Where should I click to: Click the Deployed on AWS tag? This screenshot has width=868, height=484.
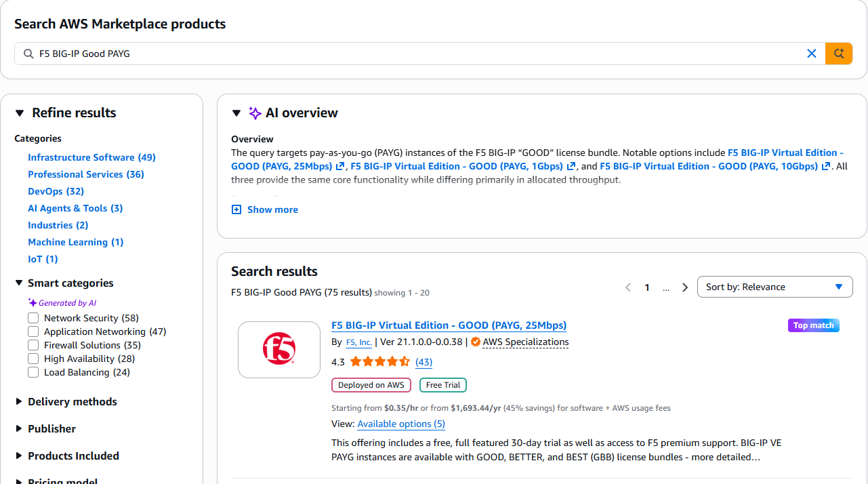click(371, 385)
